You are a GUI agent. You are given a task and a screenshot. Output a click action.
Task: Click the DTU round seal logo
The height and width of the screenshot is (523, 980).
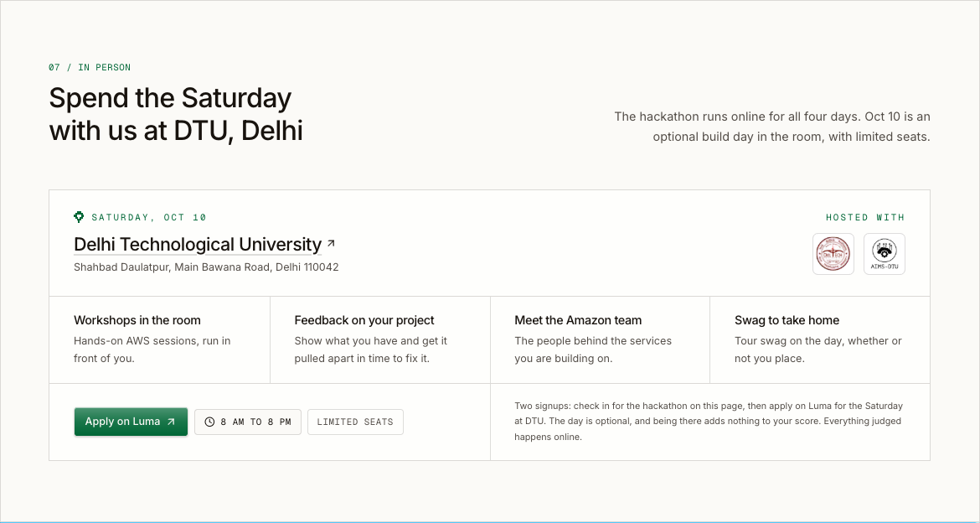[833, 254]
